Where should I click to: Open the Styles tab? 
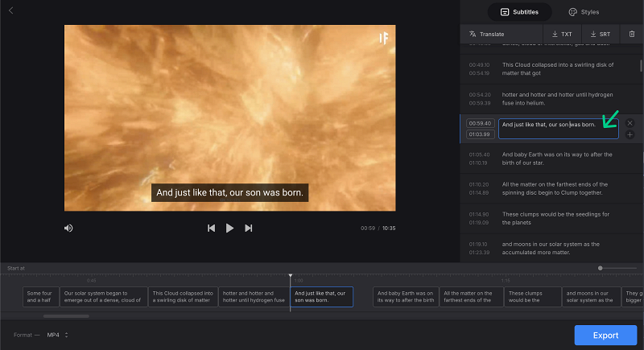(x=584, y=12)
